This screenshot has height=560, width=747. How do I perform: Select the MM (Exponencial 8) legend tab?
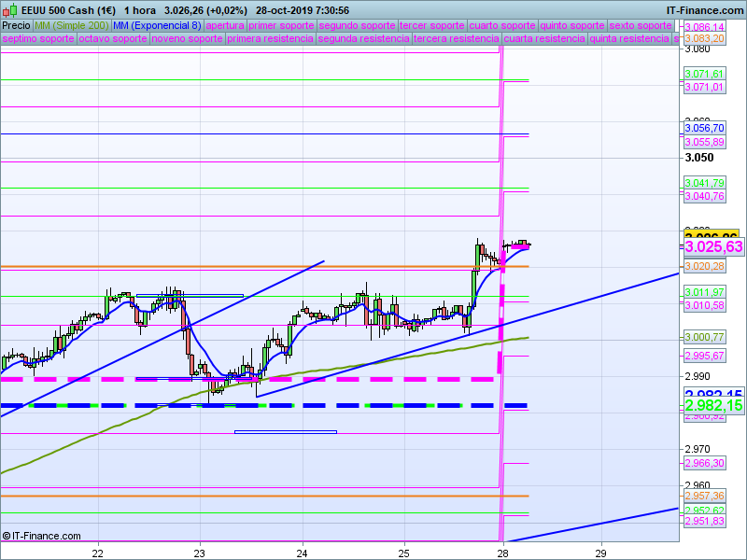click(x=157, y=26)
